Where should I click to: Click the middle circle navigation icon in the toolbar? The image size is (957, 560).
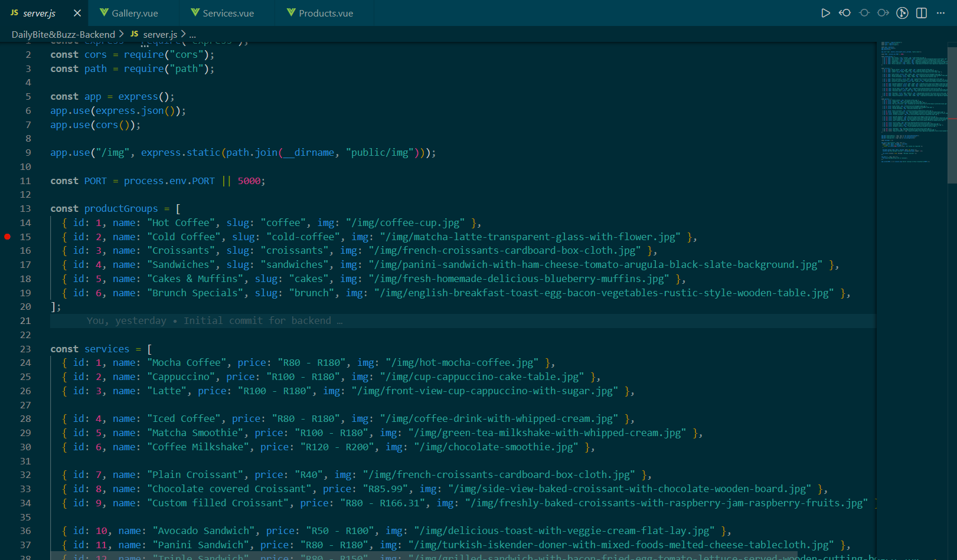863,12
